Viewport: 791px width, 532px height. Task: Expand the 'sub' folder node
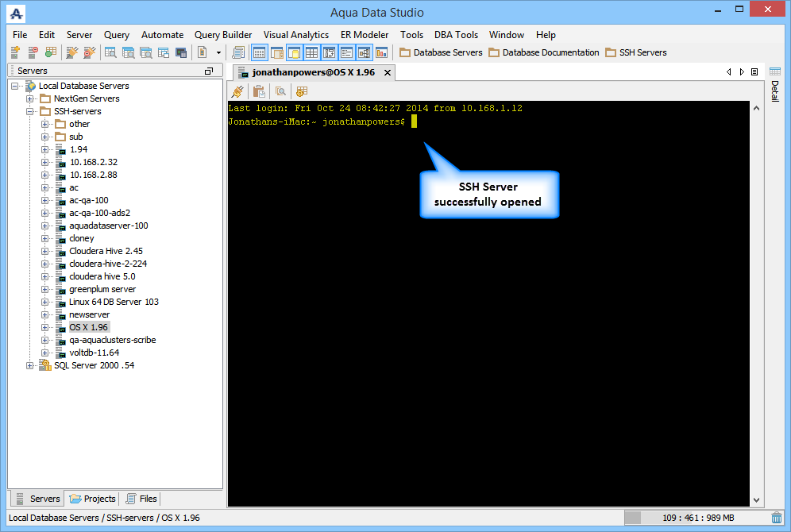[x=45, y=137]
